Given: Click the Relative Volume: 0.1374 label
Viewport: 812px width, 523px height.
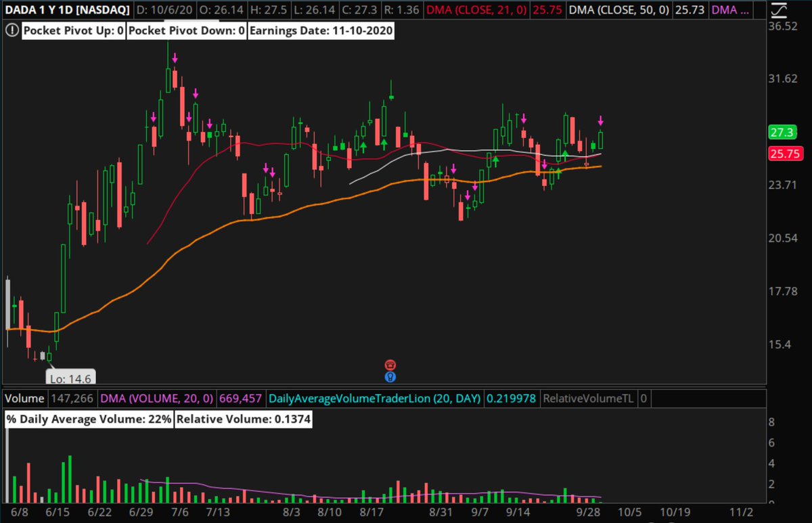Looking at the screenshot, I should (x=244, y=419).
